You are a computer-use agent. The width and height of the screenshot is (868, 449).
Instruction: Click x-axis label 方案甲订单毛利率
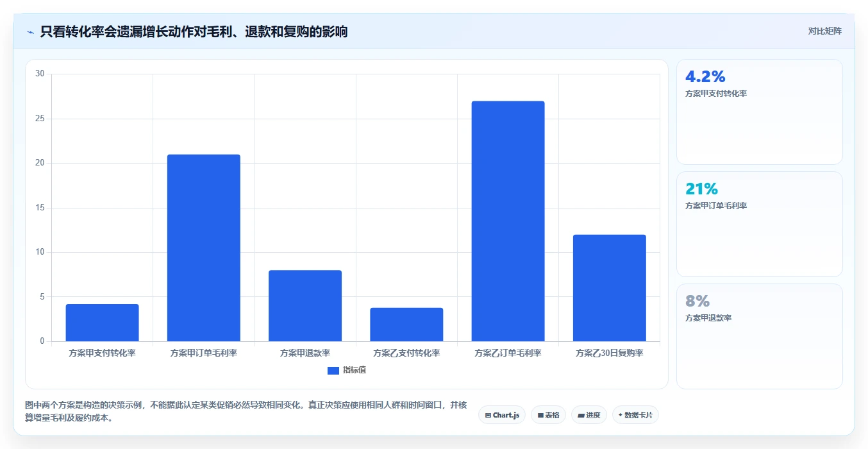point(204,353)
